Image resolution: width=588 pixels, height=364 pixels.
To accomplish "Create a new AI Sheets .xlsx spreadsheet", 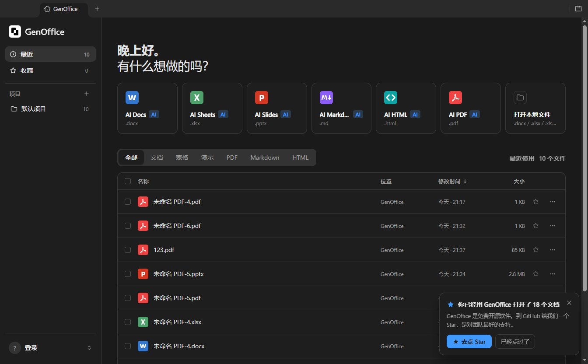I will [212, 108].
